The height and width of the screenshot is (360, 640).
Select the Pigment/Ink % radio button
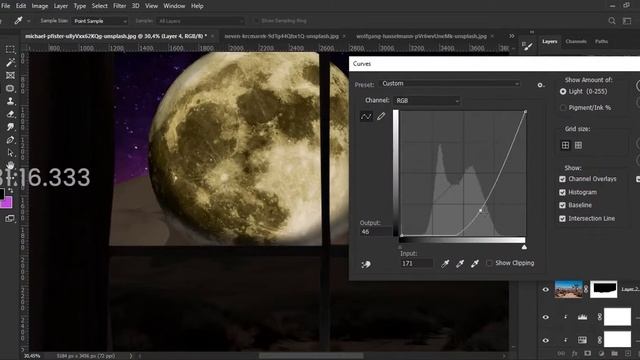point(563,108)
